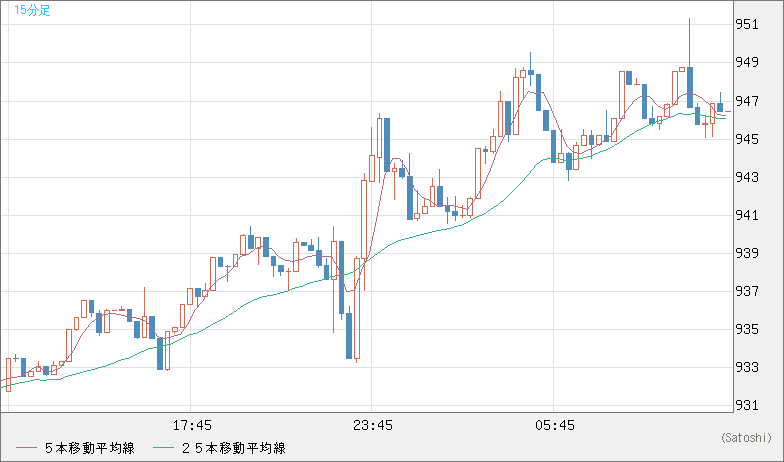Select the 945 price axis label
Image resolution: width=784 pixels, height=462 pixels.
[x=746, y=139]
